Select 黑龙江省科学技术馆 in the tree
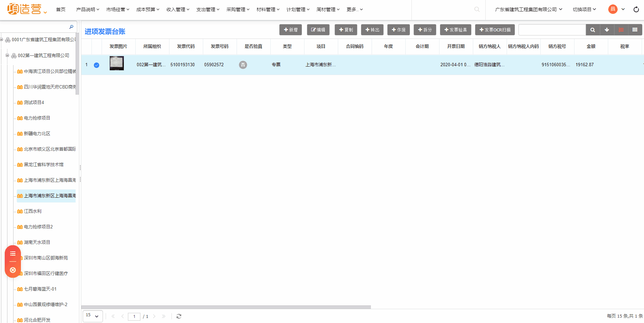This screenshot has height=323, width=644. click(44, 165)
